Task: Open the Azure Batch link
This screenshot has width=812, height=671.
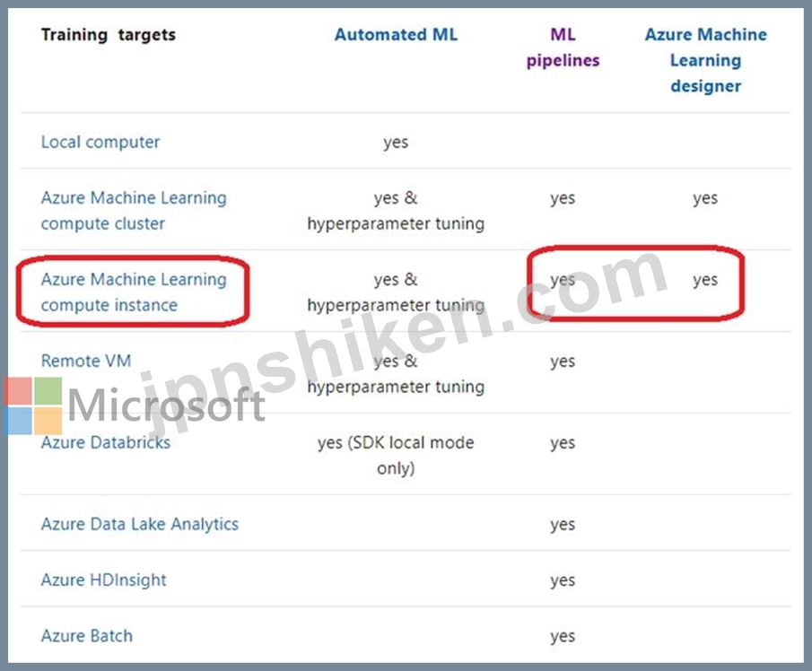Action: pos(86,635)
